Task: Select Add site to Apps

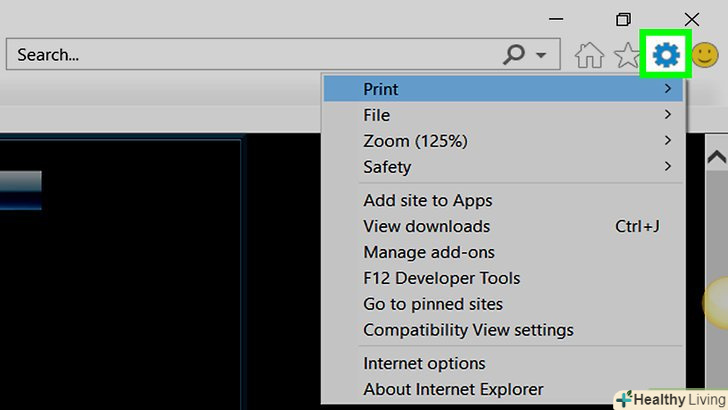Action: [428, 201]
